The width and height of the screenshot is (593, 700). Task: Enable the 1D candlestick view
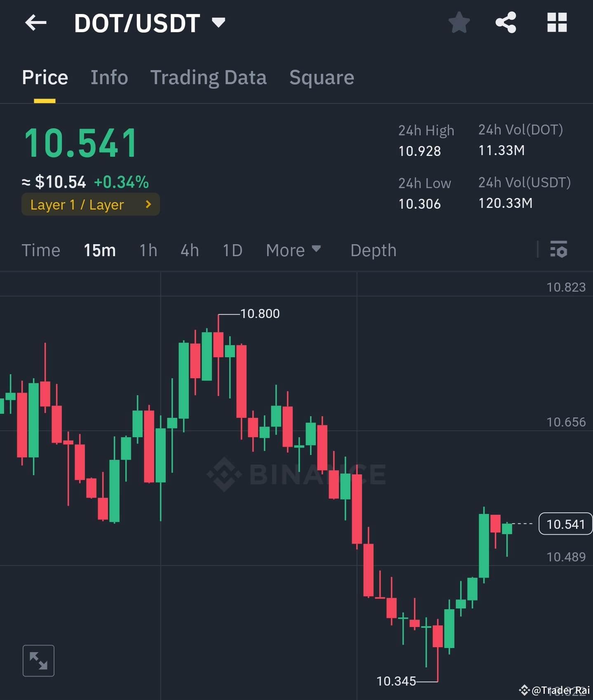pos(232,250)
